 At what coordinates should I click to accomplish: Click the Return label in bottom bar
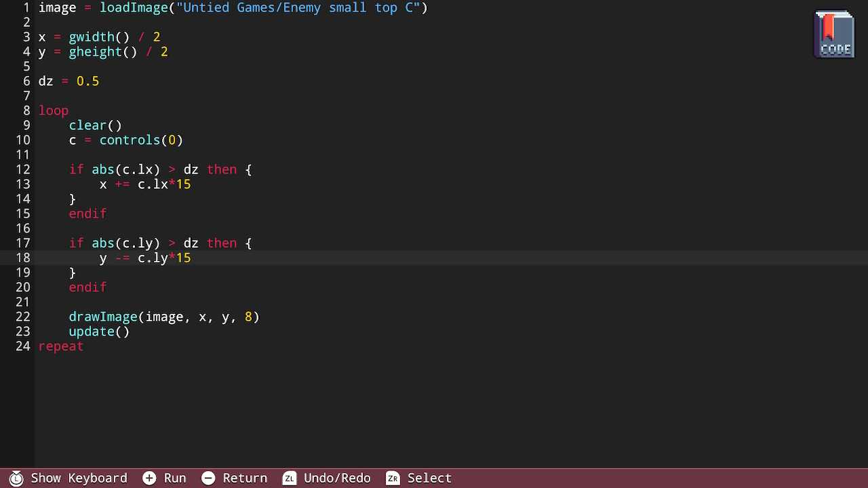tap(245, 479)
